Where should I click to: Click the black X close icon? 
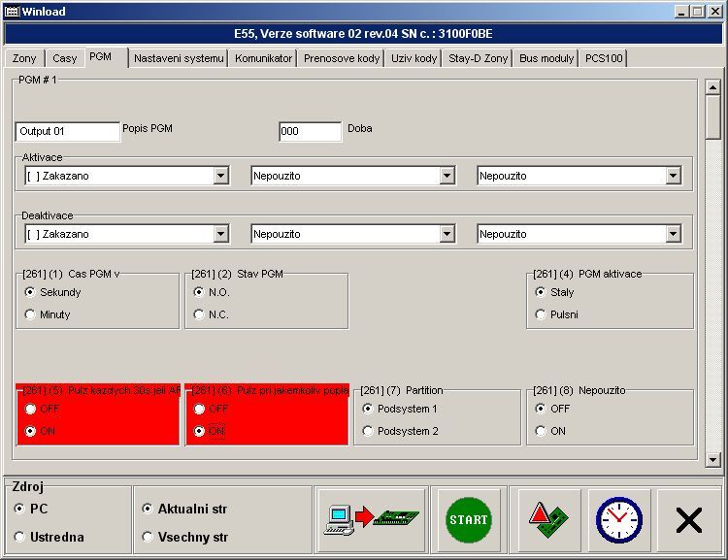click(688, 521)
